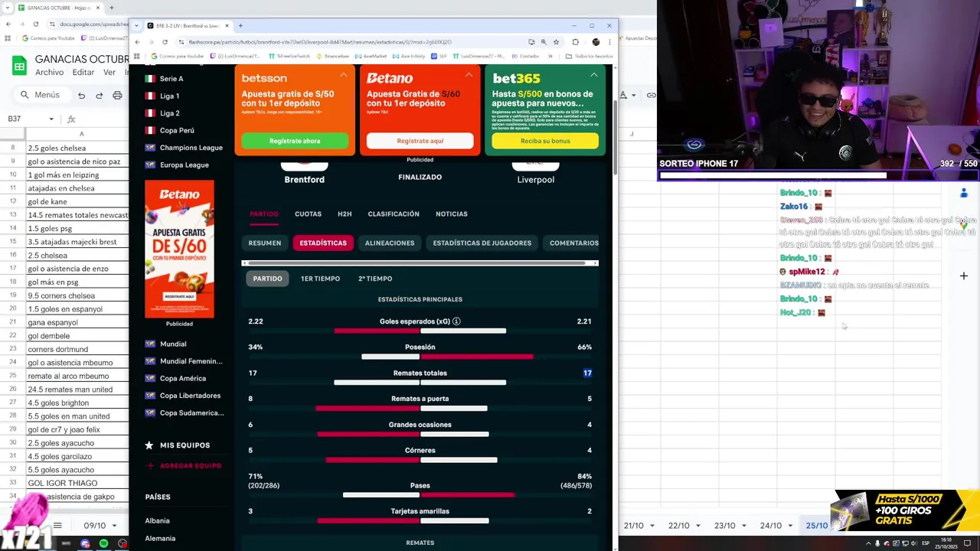980x551 pixels.
Task: Select ALINEACIONES sub-tab
Action: click(x=390, y=243)
